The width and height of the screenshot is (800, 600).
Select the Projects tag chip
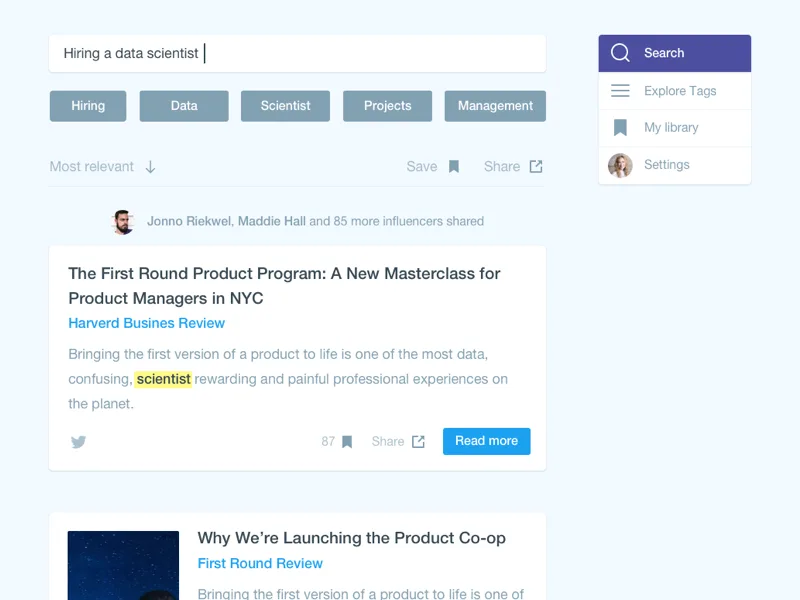click(387, 106)
